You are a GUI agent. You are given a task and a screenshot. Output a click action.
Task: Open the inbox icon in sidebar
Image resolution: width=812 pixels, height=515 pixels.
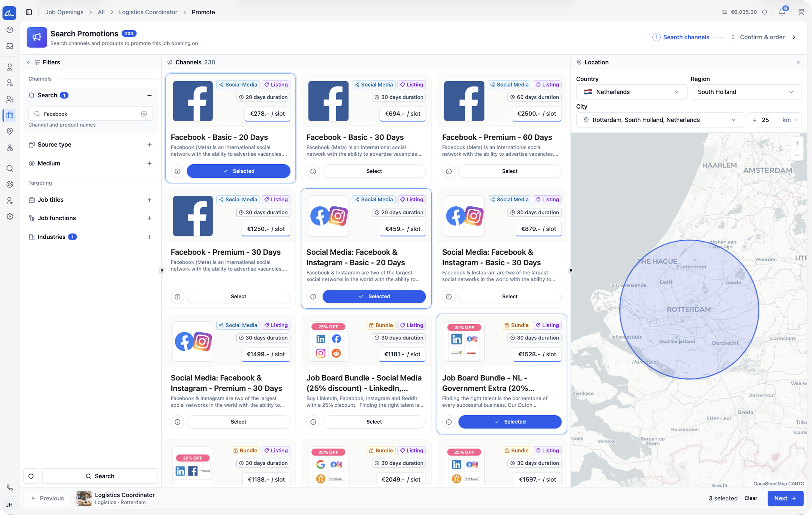click(10, 46)
